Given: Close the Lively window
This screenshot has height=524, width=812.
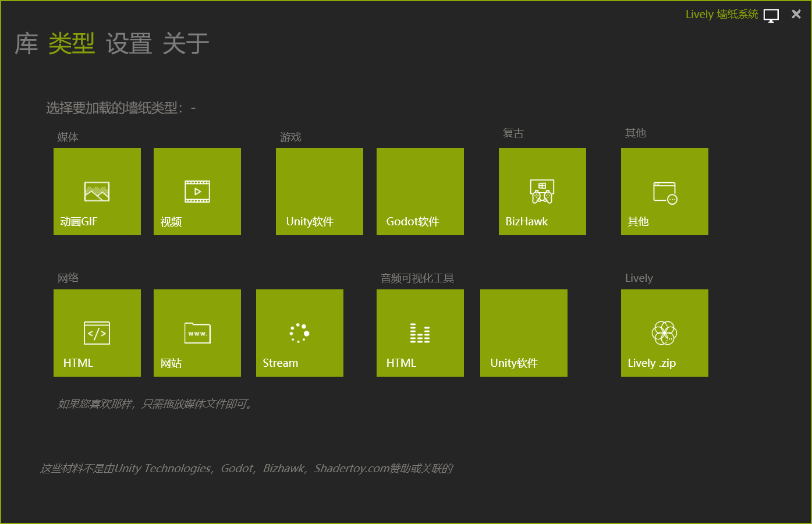Looking at the screenshot, I should click(x=796, y=15).
